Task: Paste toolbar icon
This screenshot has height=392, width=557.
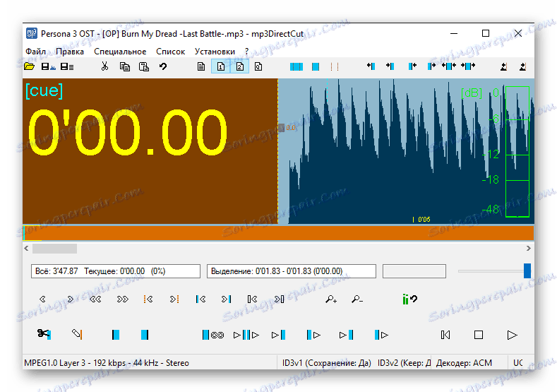Action: click(143, 66)
